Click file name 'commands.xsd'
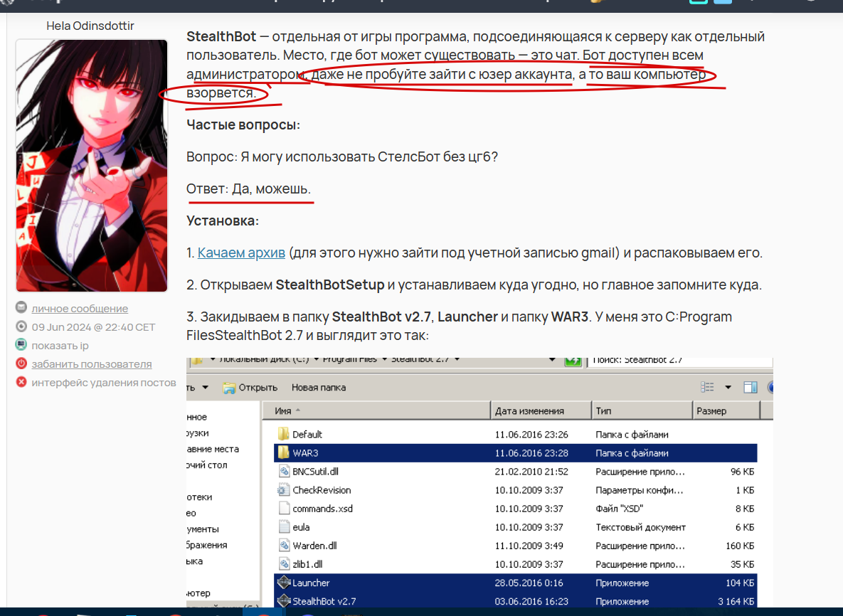The width and height of the screenshot is (843, 616). (x=322, y=509)
